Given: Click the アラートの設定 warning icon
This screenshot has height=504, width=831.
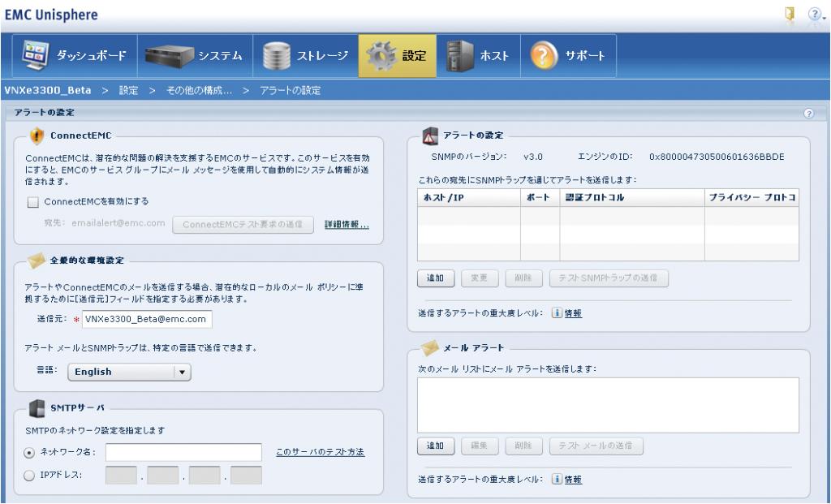Looking at the screenshot, I should point(430,136).
